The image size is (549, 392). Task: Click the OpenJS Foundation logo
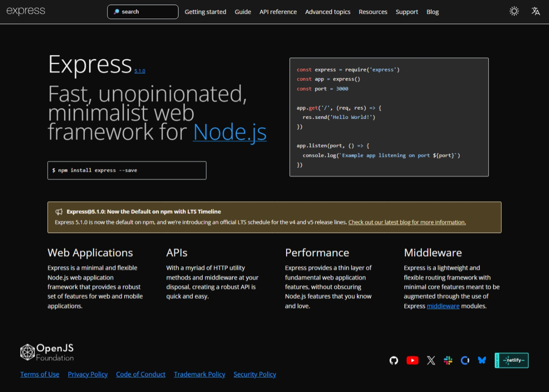click(x=46, y=352)
